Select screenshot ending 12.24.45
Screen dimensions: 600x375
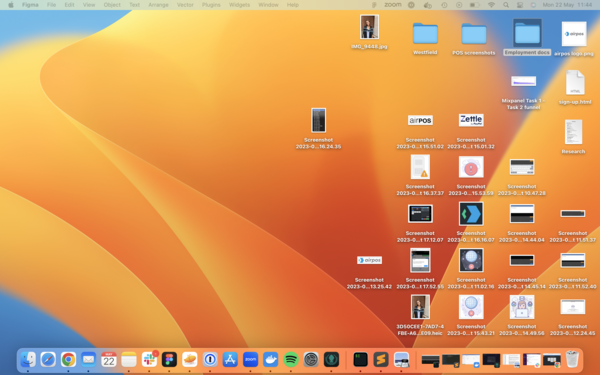572,317
